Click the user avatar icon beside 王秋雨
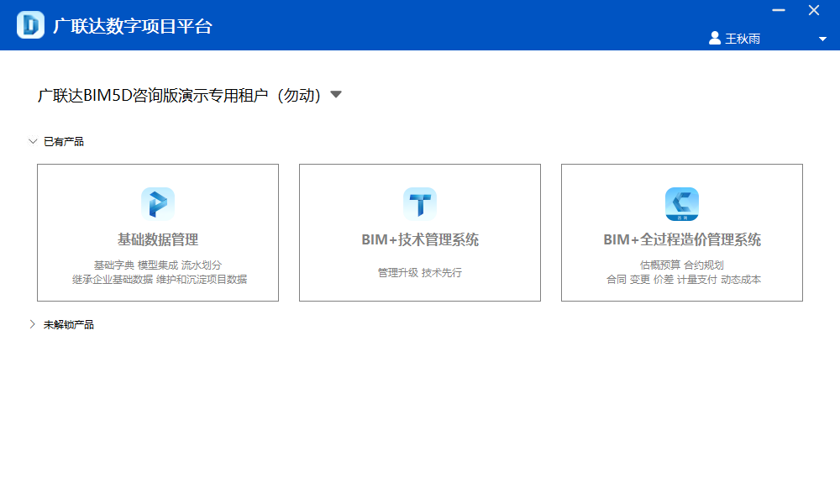The width and height of the screenshot is (840, 504). [714, 38]
